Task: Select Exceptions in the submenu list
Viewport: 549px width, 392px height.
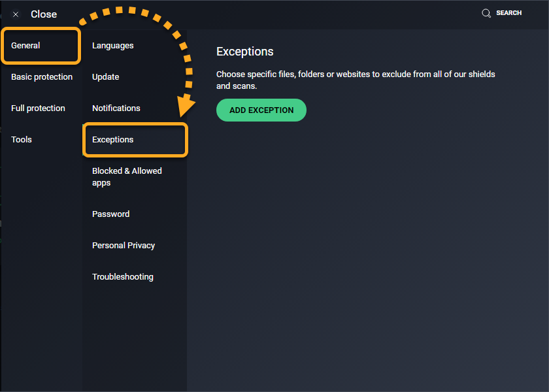Action: [x=112, y=140]
